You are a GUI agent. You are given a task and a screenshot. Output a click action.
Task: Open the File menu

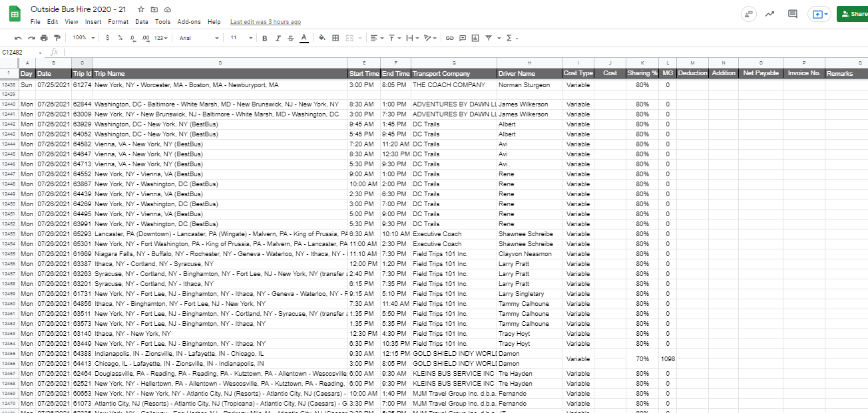pos(35,22)
